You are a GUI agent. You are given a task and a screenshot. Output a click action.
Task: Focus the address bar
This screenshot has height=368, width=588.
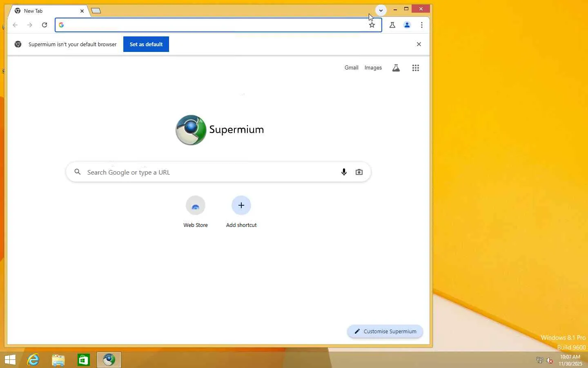click(x=218, y=25)
